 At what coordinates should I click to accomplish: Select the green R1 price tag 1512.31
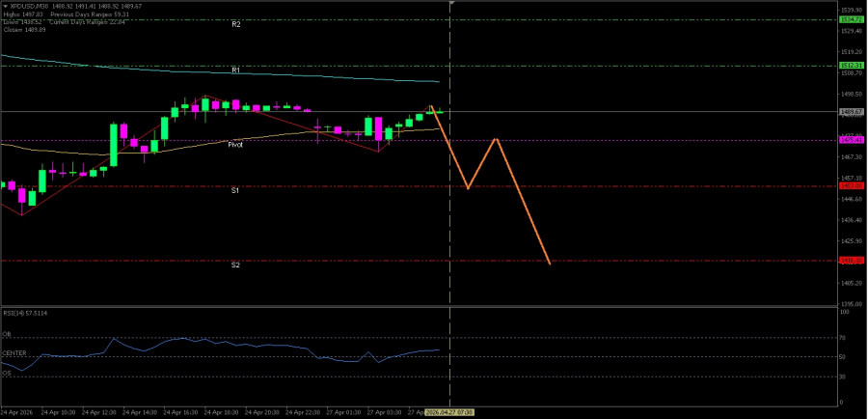tap(851, 66)
